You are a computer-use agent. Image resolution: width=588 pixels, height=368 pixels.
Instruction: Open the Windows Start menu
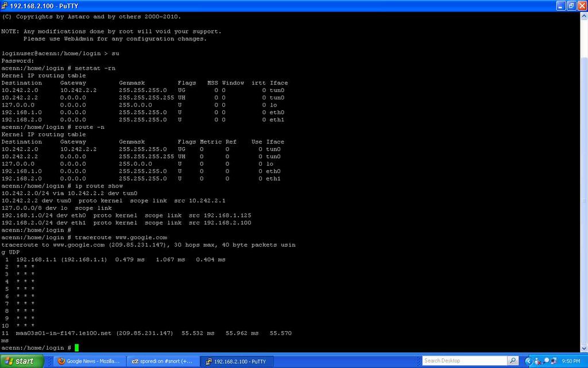tap(22, 361)
